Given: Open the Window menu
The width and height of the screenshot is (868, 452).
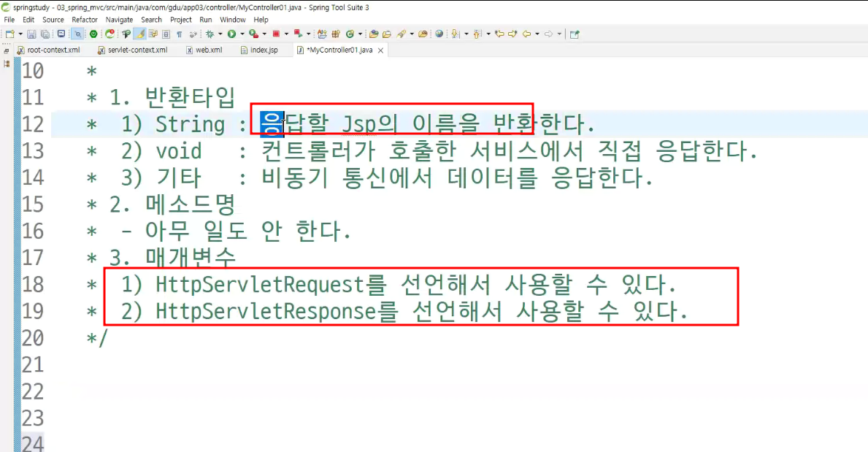Looking at the screenshot, I should pyautogui.click(x=232, y=20).
